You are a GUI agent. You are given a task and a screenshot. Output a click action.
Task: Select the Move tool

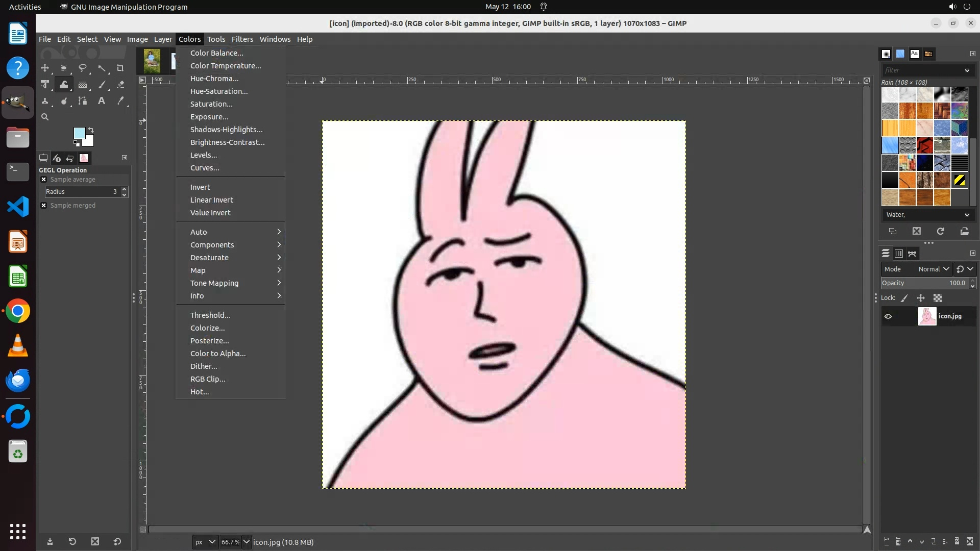coord(45,68)
